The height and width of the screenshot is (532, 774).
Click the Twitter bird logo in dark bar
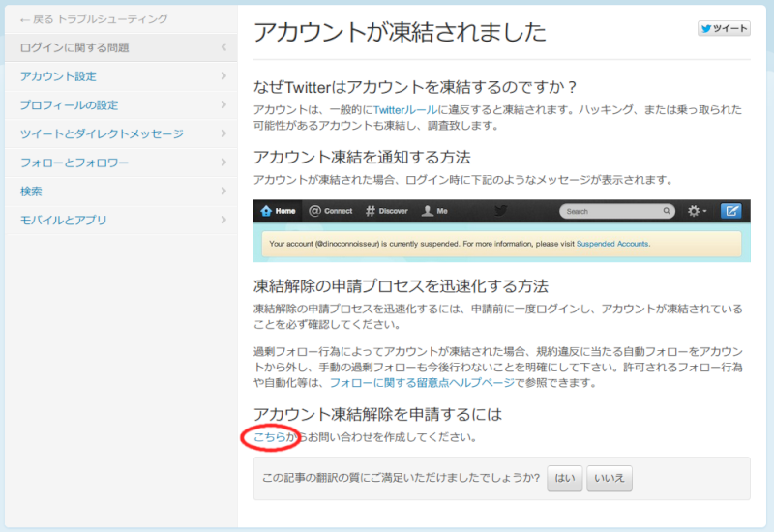tap(501, 211)
